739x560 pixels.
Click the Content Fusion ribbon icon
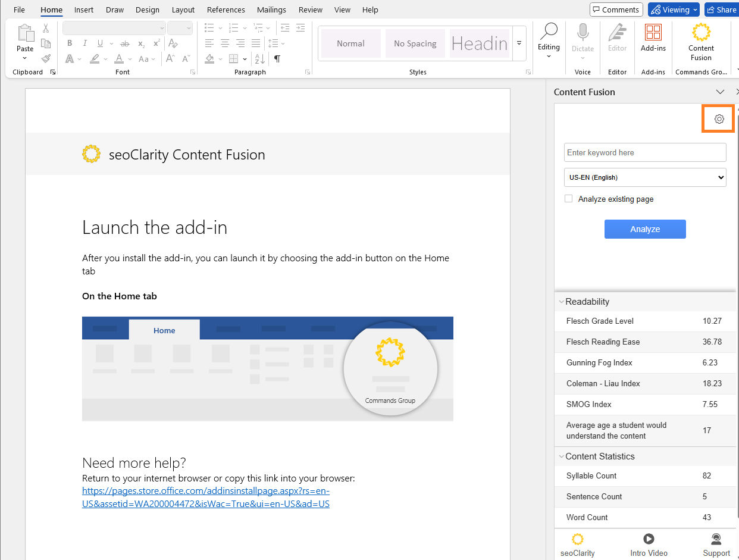pos(701,33)
